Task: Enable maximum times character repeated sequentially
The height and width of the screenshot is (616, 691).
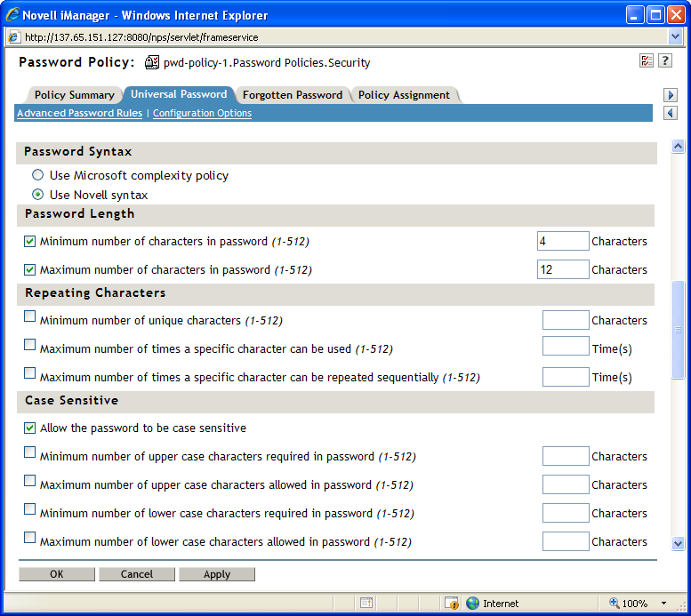Action: (x=29, y=372)
